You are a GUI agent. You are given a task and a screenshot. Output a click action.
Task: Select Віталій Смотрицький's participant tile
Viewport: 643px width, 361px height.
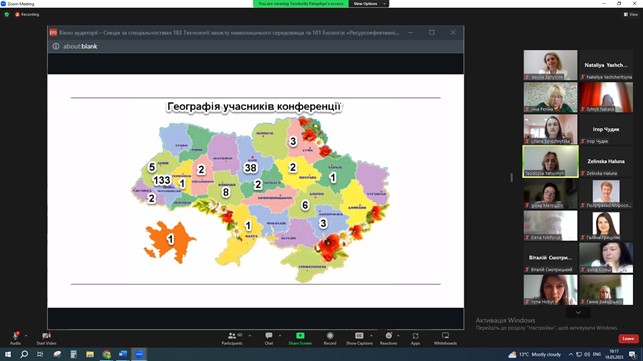coord(550,258)
